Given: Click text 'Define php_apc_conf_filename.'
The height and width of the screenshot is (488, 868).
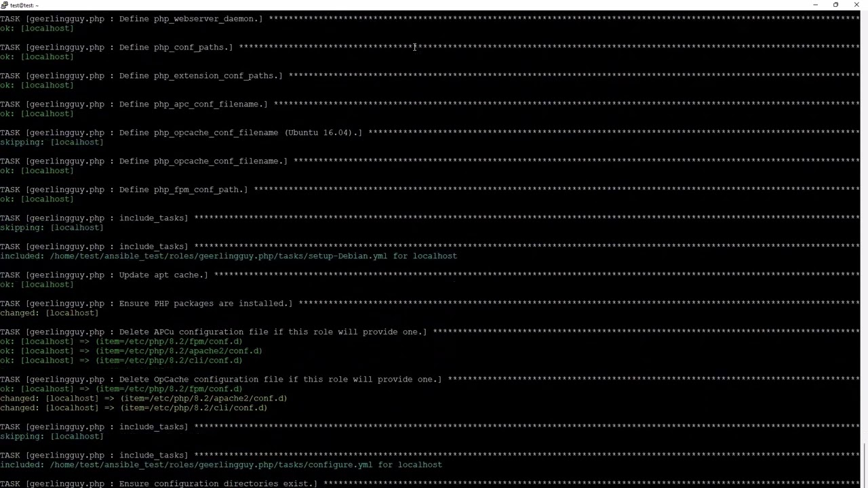Looking at the screenshot, I should pos(191,104).
